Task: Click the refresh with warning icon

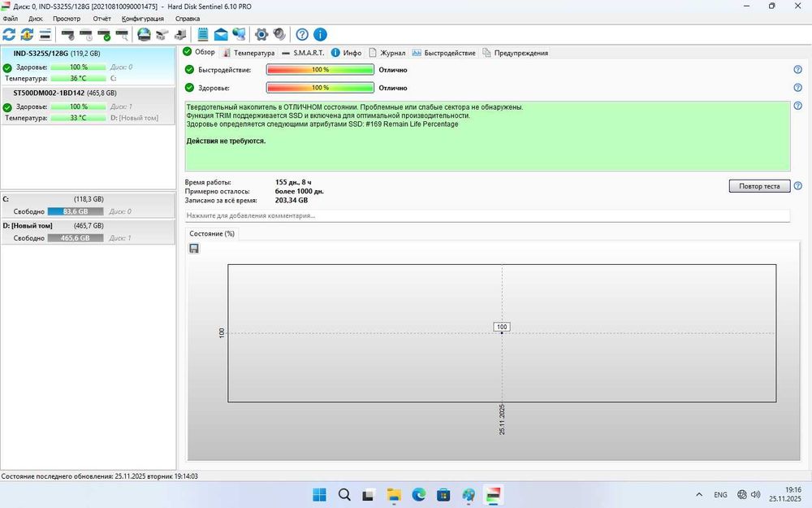Action: (x=27, y=35)
